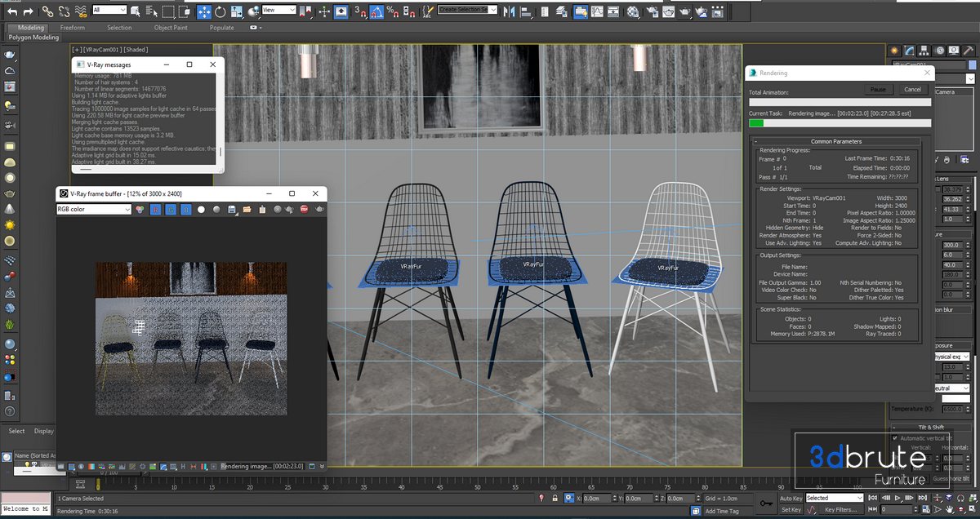
Task: Expand the All selection filter dropdown
Action: [109, 10]
